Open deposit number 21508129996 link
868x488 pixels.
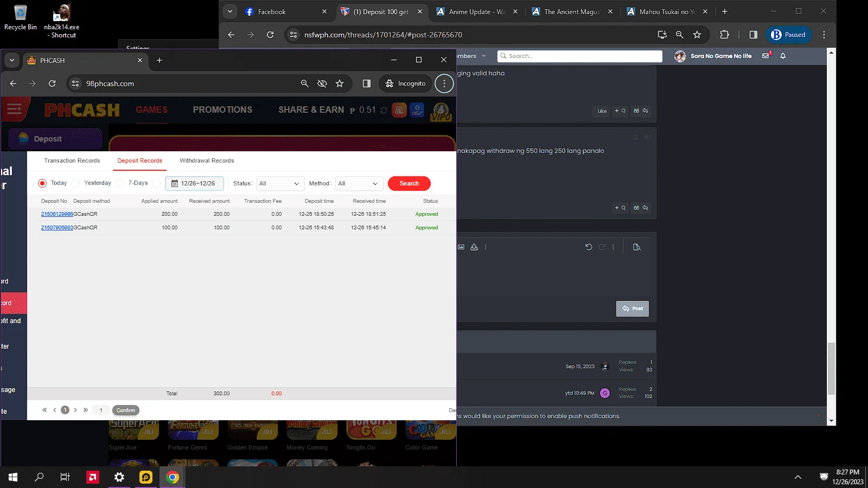57,214
